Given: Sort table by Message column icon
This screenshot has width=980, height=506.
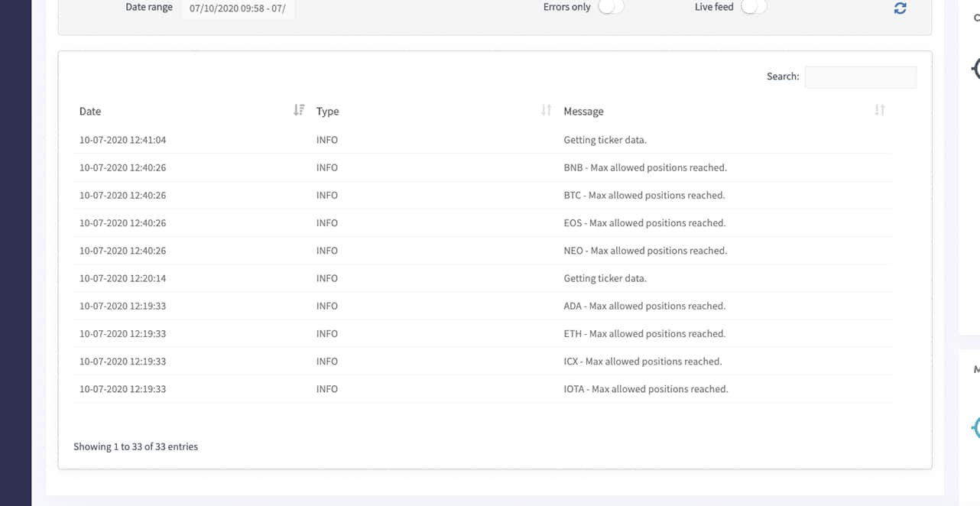Looking at the screenshot, I should (x=879, y=111).
